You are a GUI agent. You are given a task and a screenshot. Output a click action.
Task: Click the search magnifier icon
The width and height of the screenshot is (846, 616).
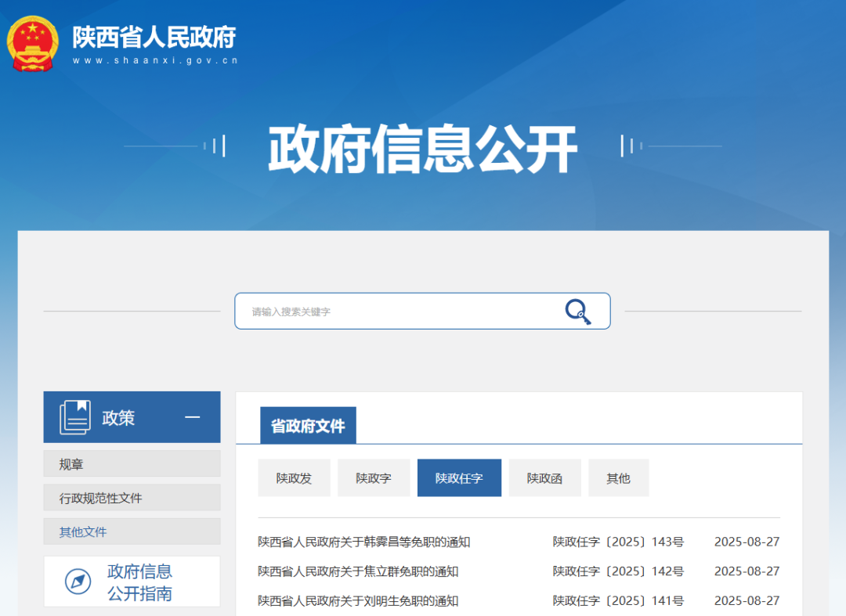coord(578,312)
